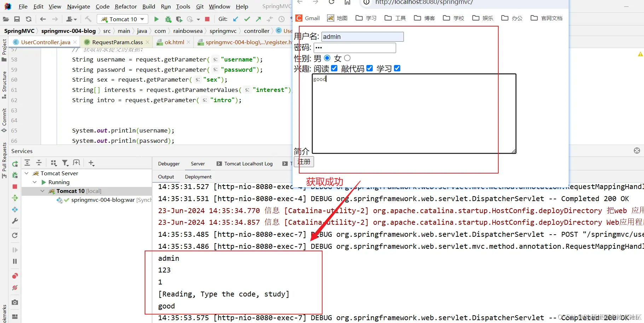Open Structure tool window side tab
Image resolution: width=644 pixels, height=323 pixels.
[4, 85]
